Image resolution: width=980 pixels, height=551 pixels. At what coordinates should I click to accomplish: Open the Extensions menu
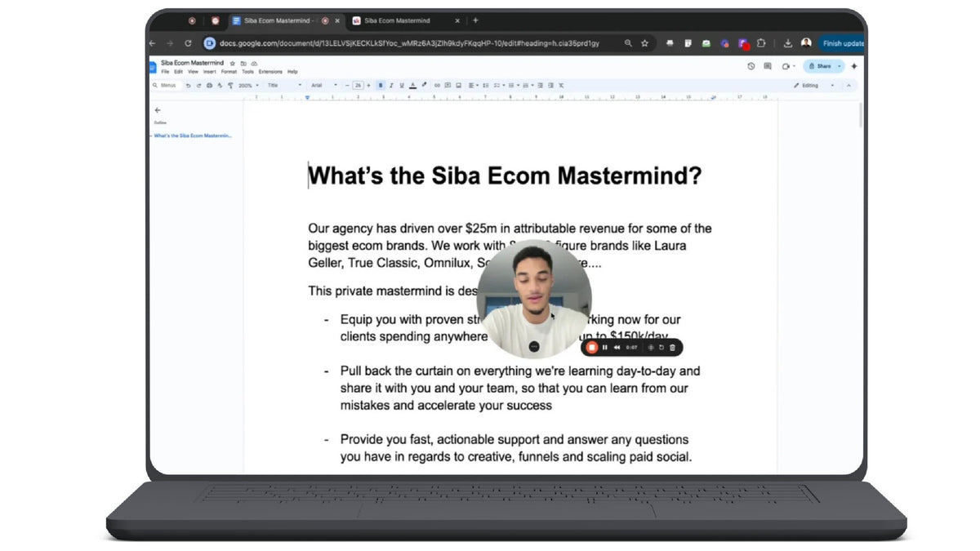tap(270, 72)
